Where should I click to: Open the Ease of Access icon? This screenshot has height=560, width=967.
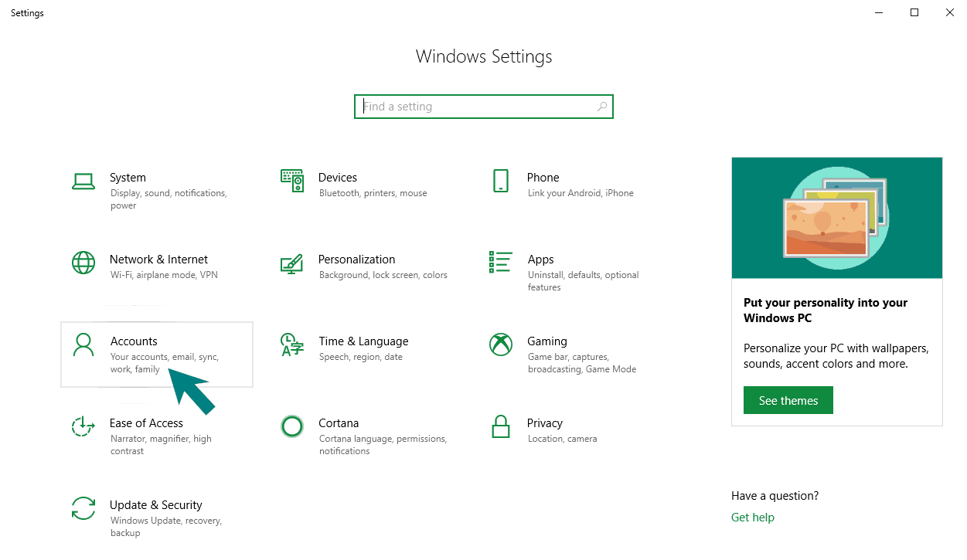[83, 426]
